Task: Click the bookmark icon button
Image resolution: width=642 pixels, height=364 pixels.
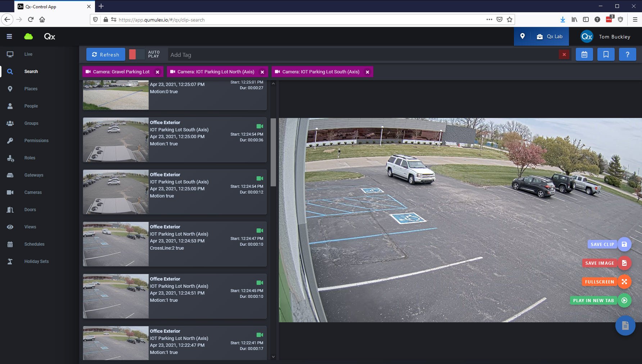Action: (x=606, y=55)
